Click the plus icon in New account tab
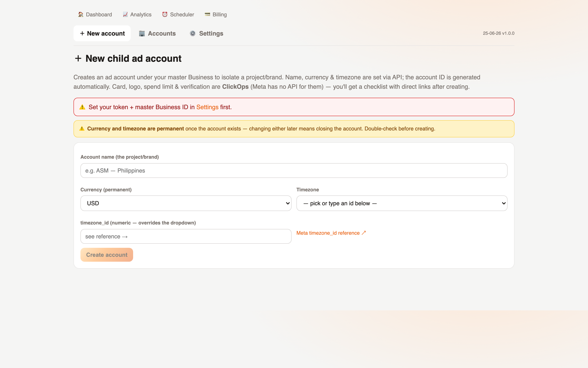 click(x=82, y=33)
